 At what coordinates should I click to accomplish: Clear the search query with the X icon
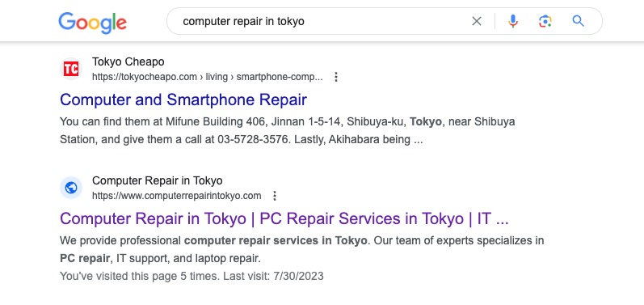point(477,21)
